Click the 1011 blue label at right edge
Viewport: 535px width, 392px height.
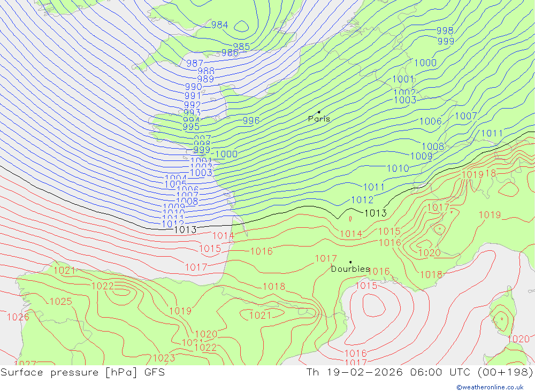tap(492, 133)
